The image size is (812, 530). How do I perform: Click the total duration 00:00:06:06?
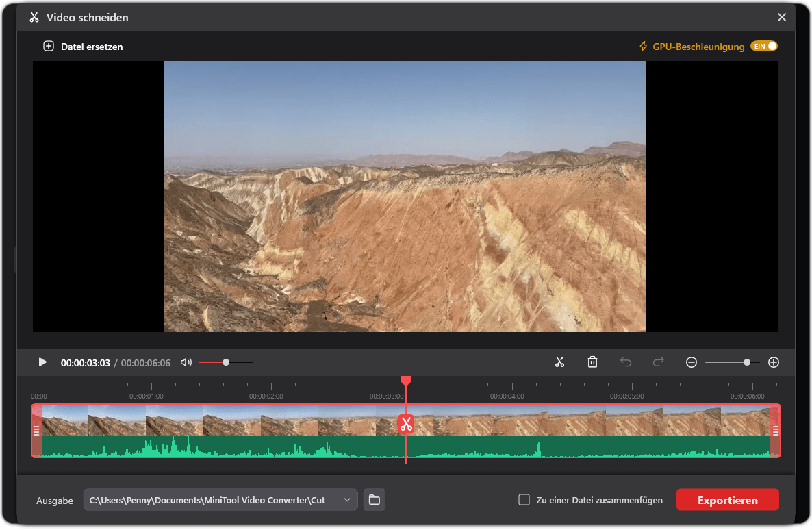146,363
